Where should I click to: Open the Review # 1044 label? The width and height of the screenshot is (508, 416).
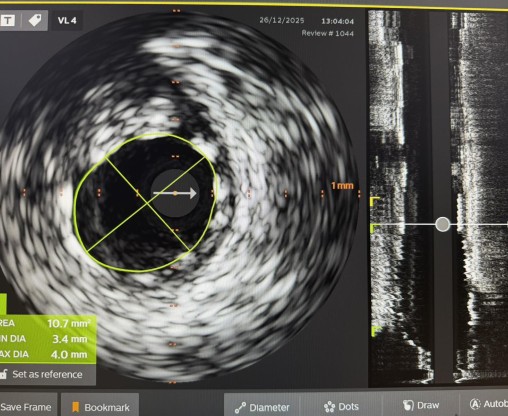pos(327,33)
